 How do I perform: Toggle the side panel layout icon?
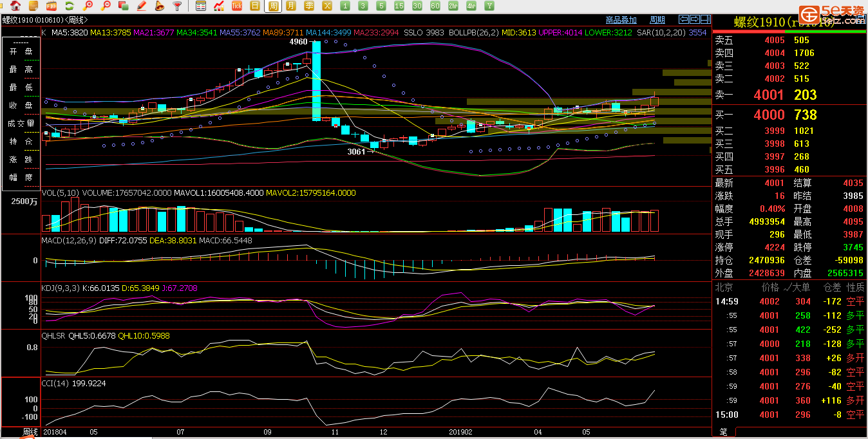click(x=704, y=19)
